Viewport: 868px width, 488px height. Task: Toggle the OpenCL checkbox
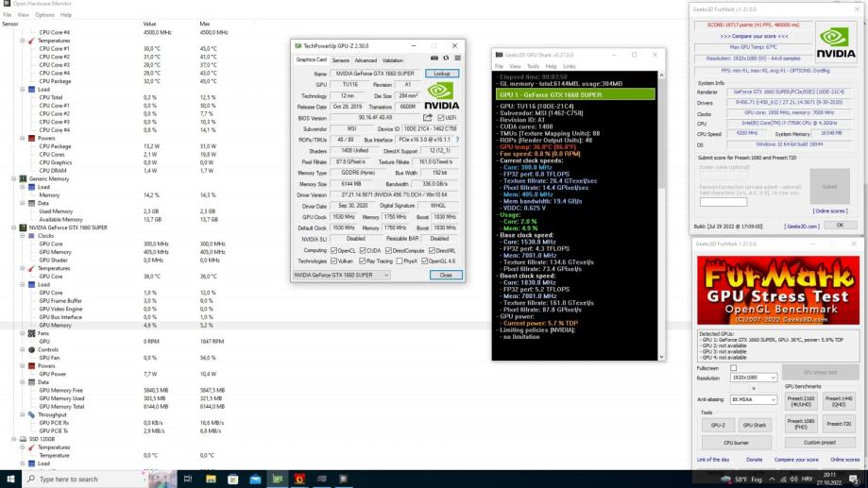coord(333,251)
